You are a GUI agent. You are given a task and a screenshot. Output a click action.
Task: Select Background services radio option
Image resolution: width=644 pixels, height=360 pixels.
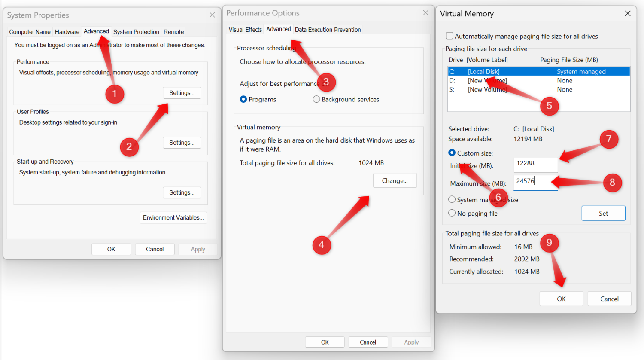click(x=316, y=99)
